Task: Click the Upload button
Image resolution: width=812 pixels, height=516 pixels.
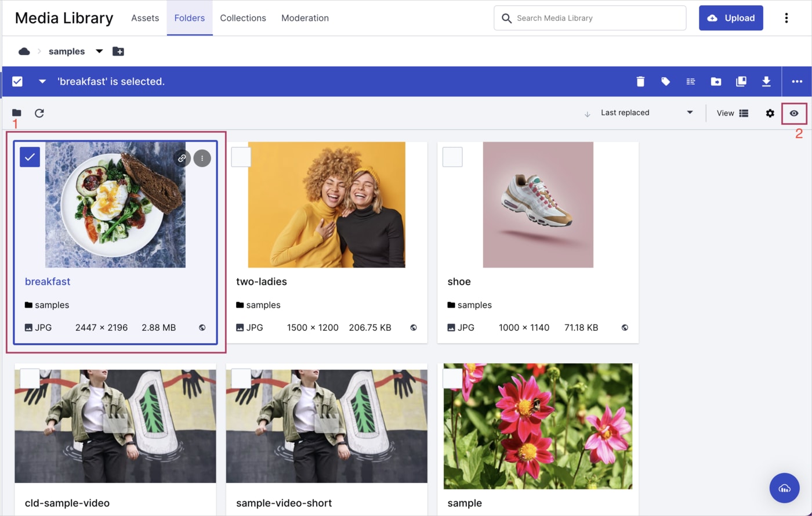Action: click(x=731, y=18)
